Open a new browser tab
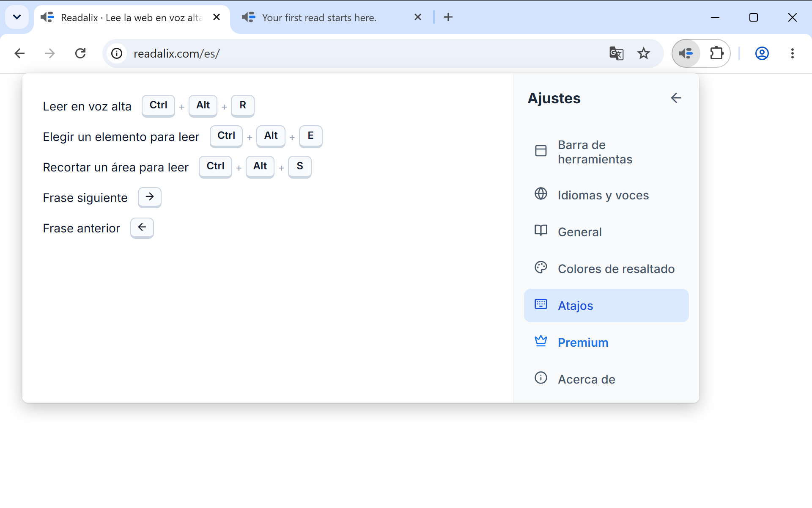 (448, 17)
